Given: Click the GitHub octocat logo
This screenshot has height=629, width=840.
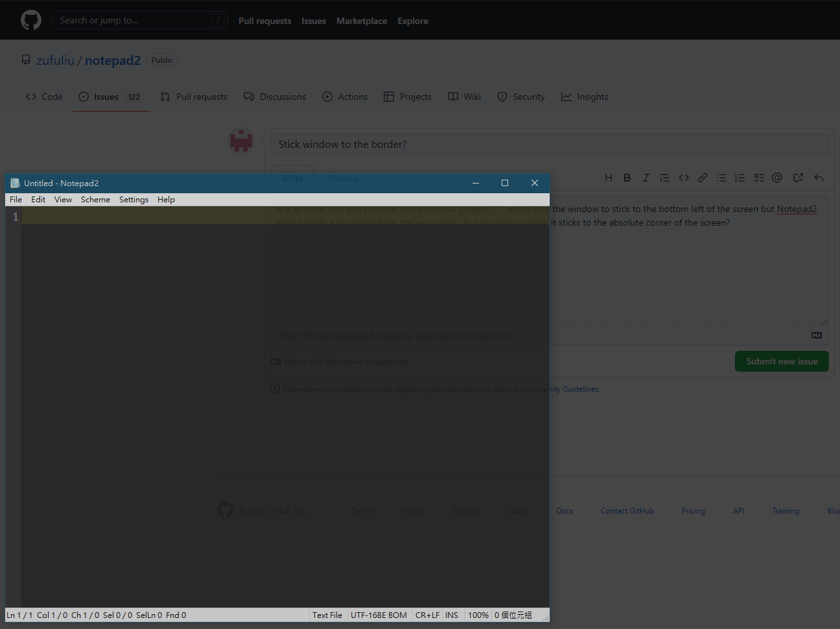Looking at the screenshot, I should (30, 19).
